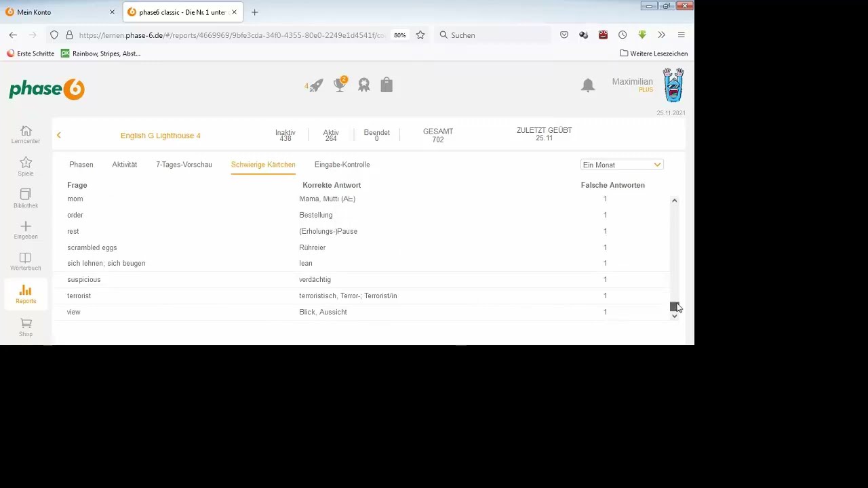Click the Suchen search field

coord(494,35)
